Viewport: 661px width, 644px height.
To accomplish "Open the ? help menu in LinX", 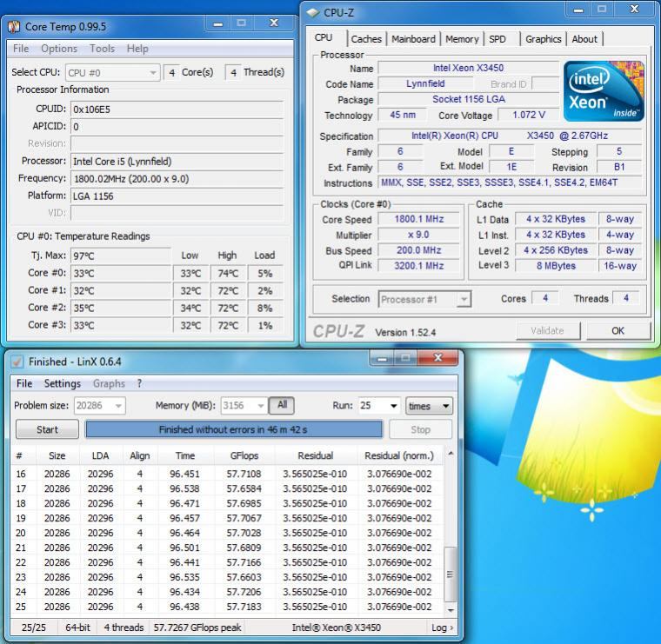I will (139, 383).
